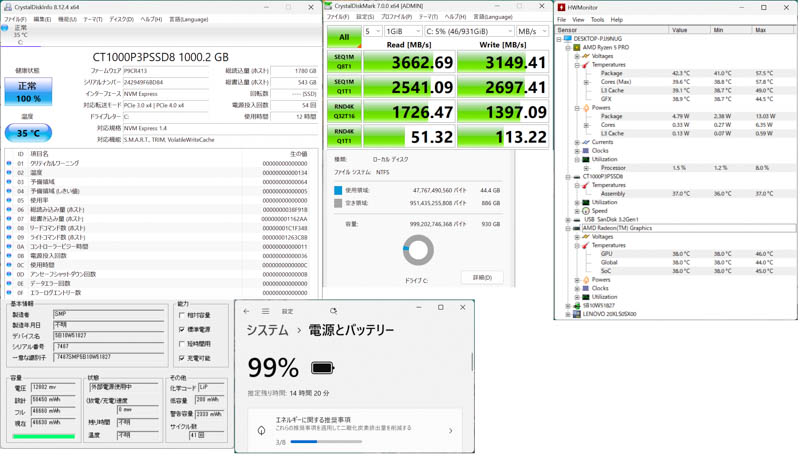Screen dimensions: 800x459
Task: Toggle the 相対容量 checkbox in battery info
Action: pos(182,315)
